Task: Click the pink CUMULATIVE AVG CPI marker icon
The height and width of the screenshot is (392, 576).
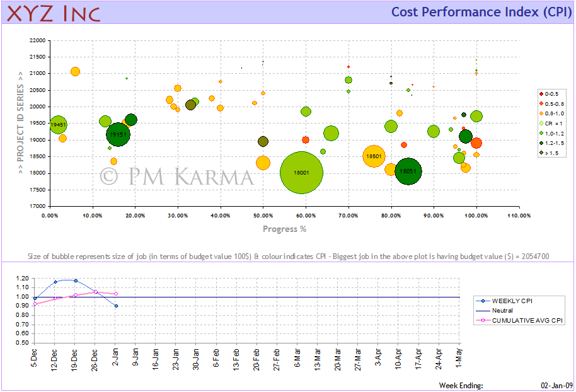Action: pyautogui.click(x=483, y=320)
